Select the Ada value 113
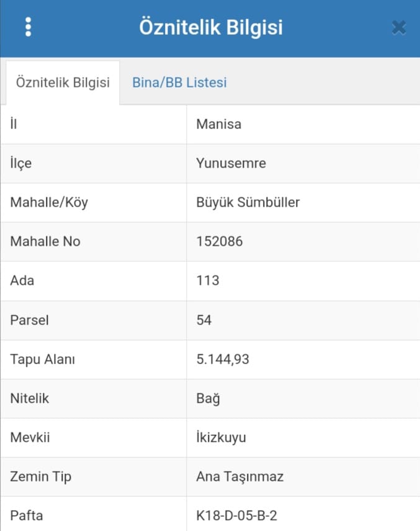 208,280
